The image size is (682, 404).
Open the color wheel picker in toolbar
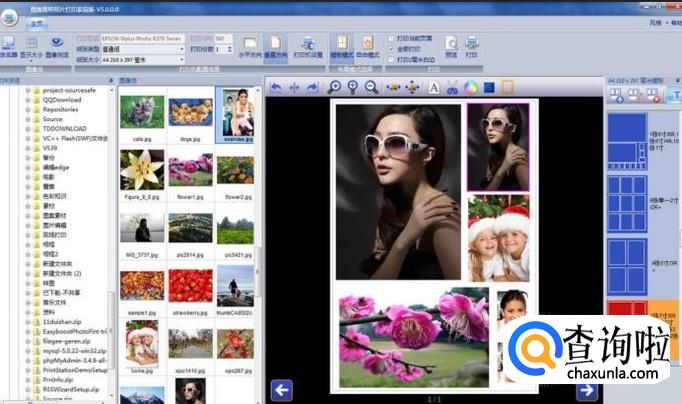point(470,88)
